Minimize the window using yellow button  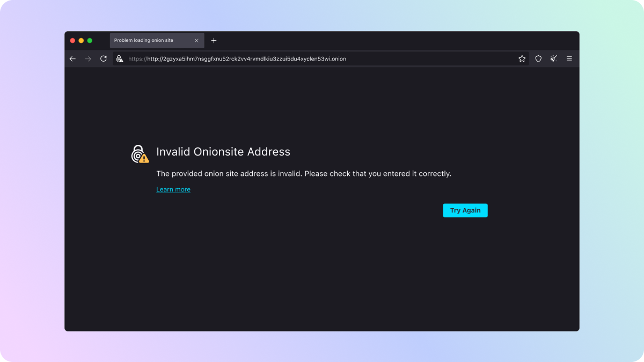click(x=81, y=41)
